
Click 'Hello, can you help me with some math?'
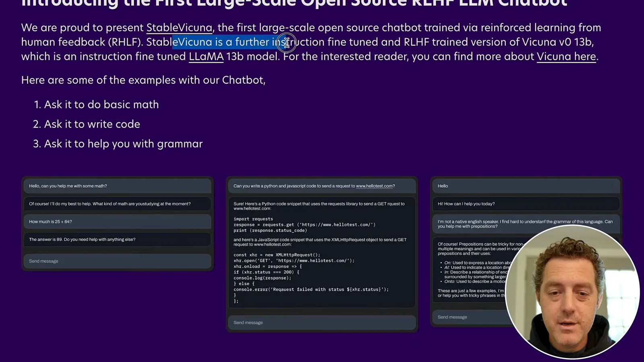click(117, 186)
